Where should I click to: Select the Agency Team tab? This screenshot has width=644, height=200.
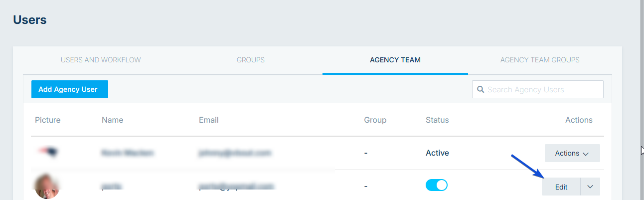[x=395, y=60]
